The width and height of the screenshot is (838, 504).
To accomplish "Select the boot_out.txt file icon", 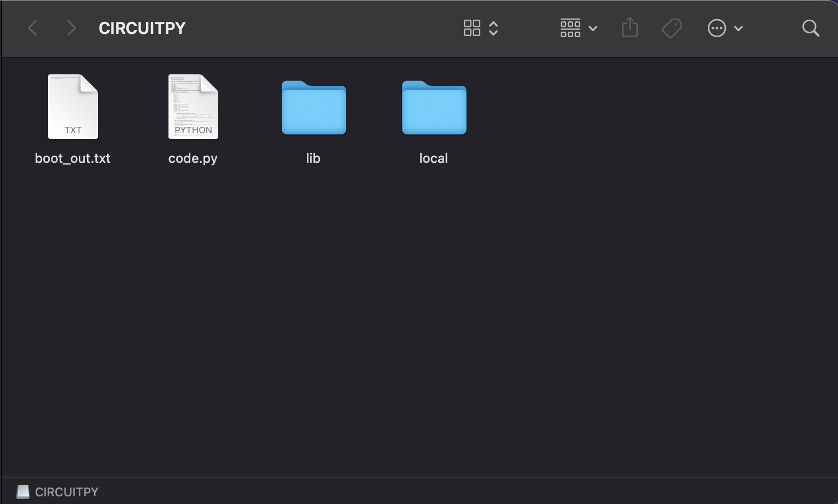I will pyautogui.click(x=73, y=107).
